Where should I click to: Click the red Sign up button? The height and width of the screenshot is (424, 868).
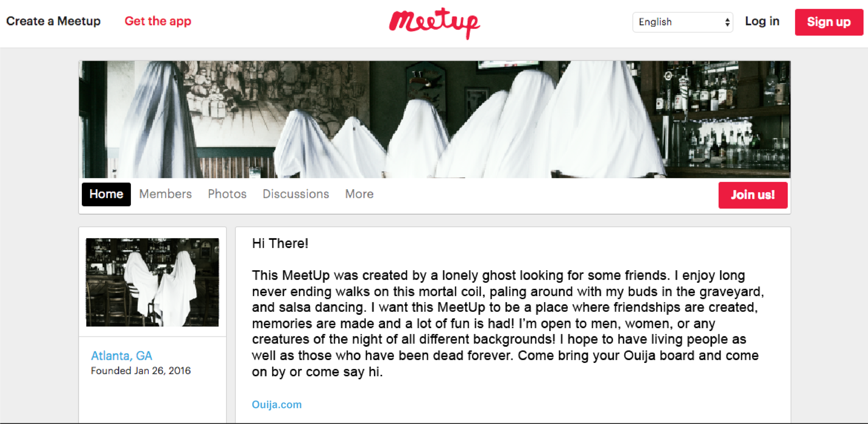coord(829,22)
